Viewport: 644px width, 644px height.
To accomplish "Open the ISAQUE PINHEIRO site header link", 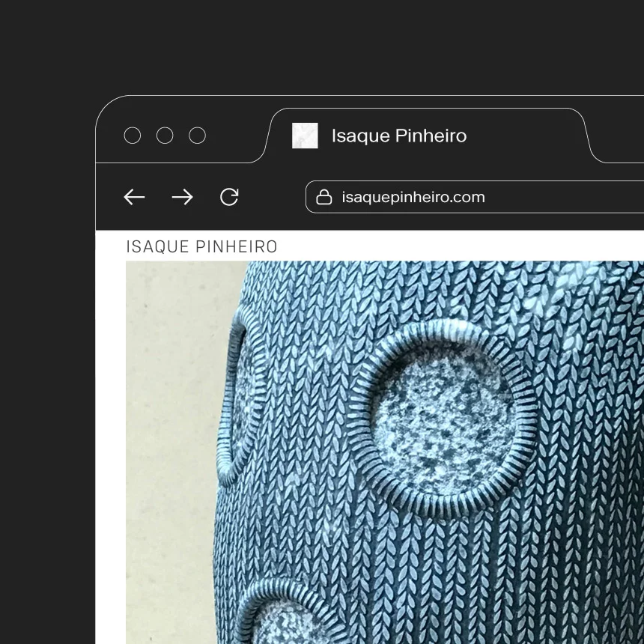I will (201, 247).
